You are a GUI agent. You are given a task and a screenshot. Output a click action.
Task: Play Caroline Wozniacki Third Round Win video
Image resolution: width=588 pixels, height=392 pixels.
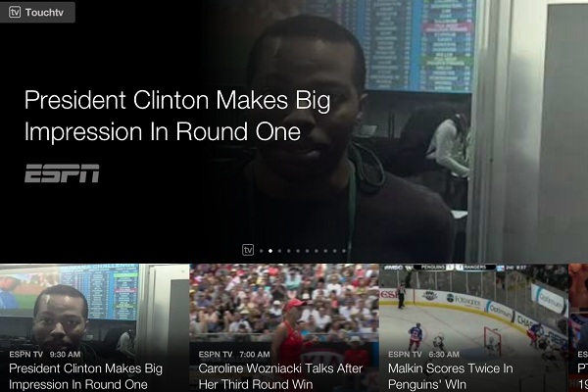[284, 328]
